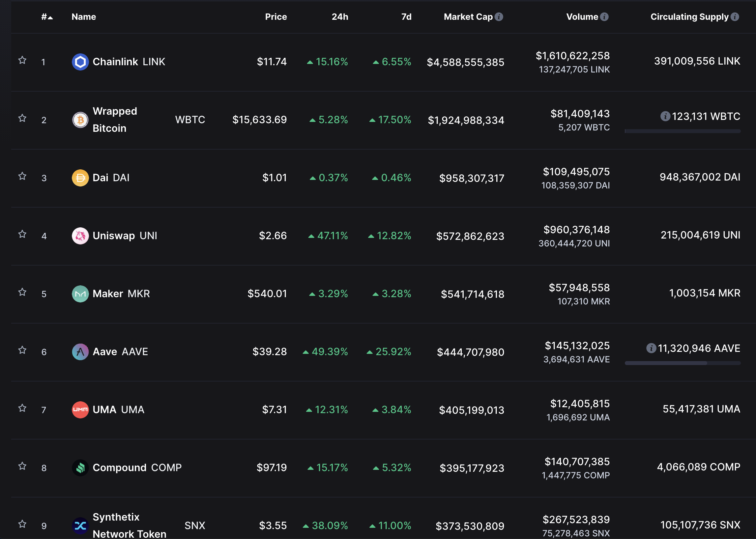Click info icon beside 123,131 WBTC supply
This screenshot has width=756, height=539.
point(665,116)
